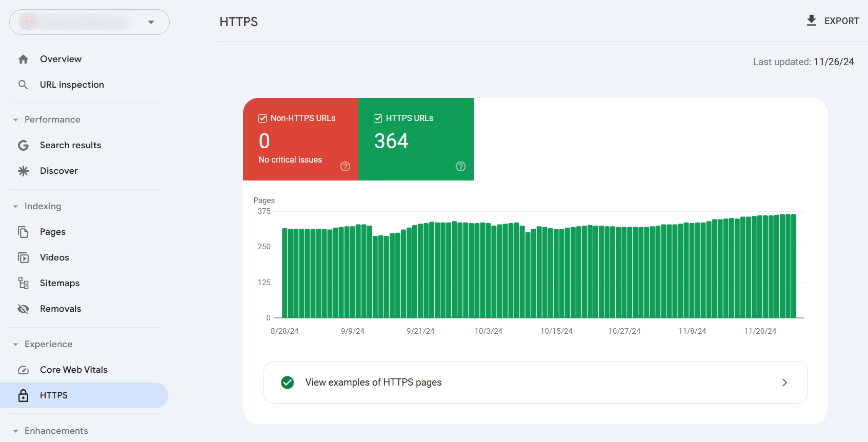Click the Last updated 11/26/24 text
Screen dimensions: 868x442
point(803,62)
